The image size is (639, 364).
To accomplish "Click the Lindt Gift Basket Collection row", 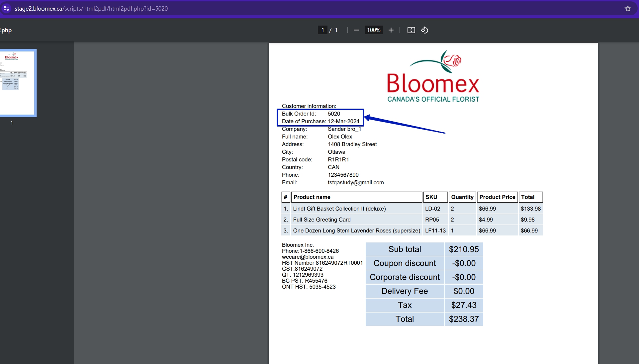I will click(x=412, y=209).
